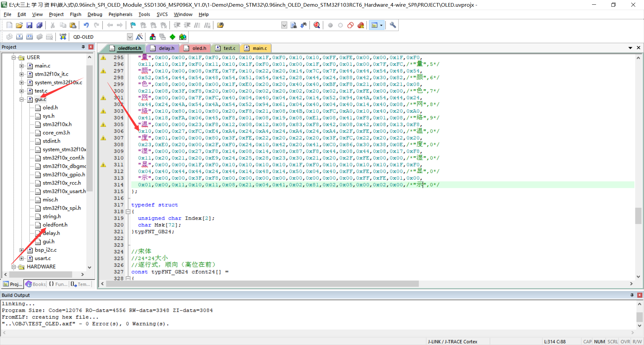Open the configuration wrench icon
The image size is (644, 345).
[393, 25]
